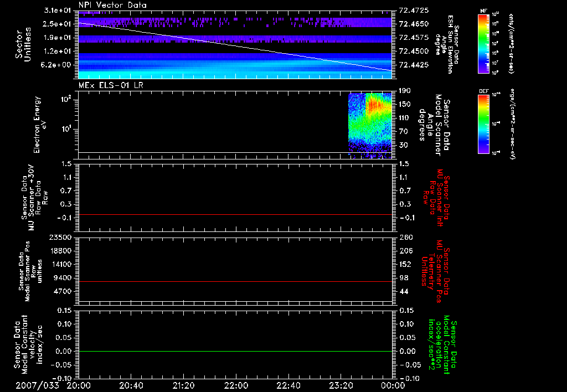Click the 20:40 time tick label
The width and height of the screenshot is (567, 392).
click(131, 385)
